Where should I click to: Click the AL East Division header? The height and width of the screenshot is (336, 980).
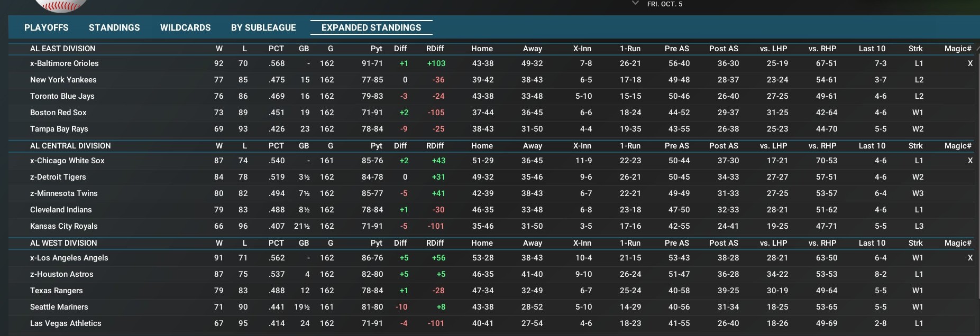pos(62,49)
